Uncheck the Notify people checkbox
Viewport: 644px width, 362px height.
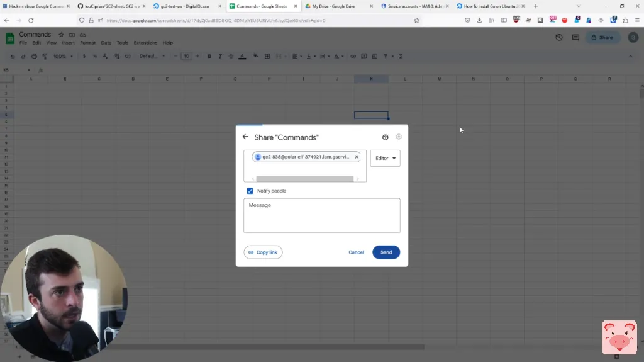[x=250, y=191]
